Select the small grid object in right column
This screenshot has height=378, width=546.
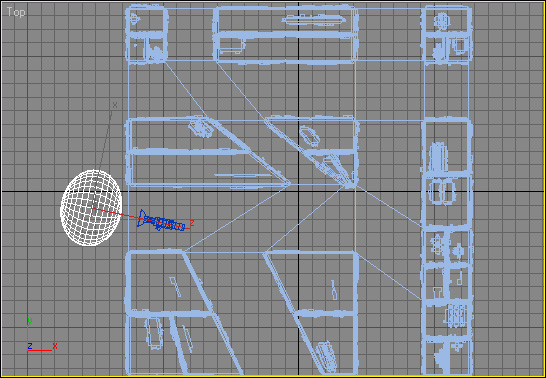(x=456, y=316)
